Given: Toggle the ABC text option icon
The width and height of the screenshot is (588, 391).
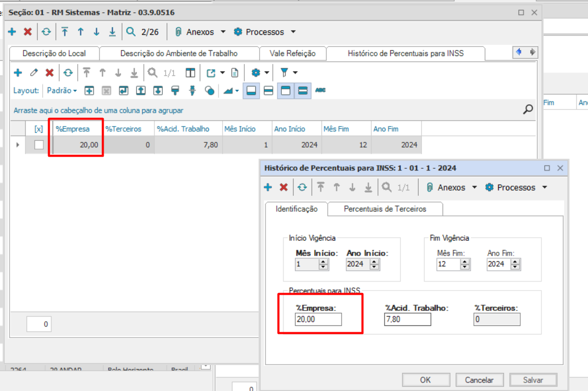Looking at the screenshot, I should click(x=320, y=90).
